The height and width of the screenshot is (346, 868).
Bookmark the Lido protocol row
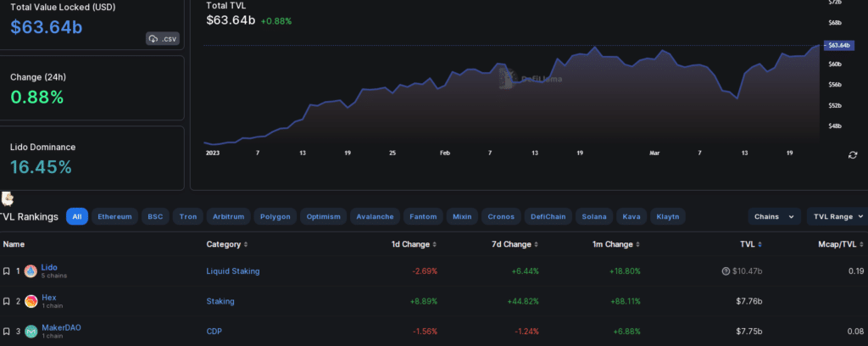coord(7,271)
